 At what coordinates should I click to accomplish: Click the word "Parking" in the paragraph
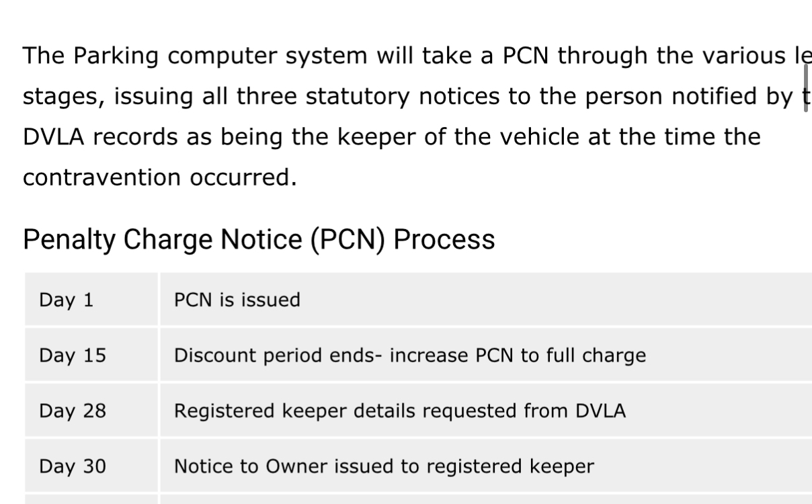pyautogui.click(x=116, y=56)
